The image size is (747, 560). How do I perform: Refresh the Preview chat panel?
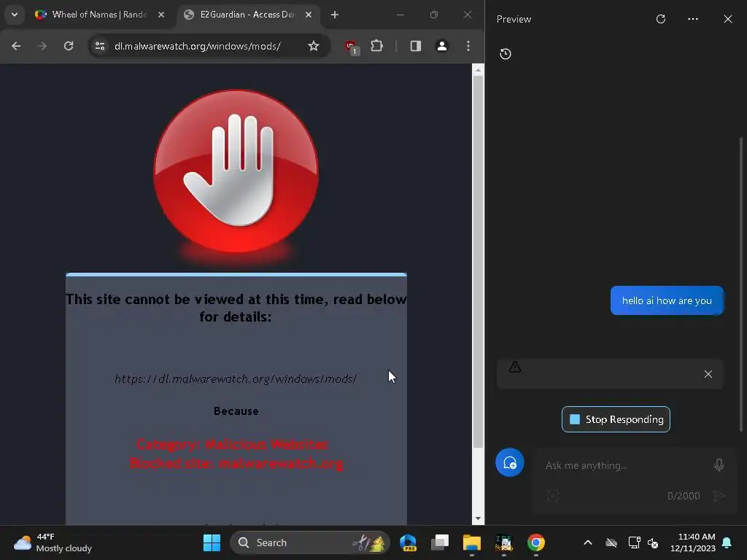click(x=661, y=19)
